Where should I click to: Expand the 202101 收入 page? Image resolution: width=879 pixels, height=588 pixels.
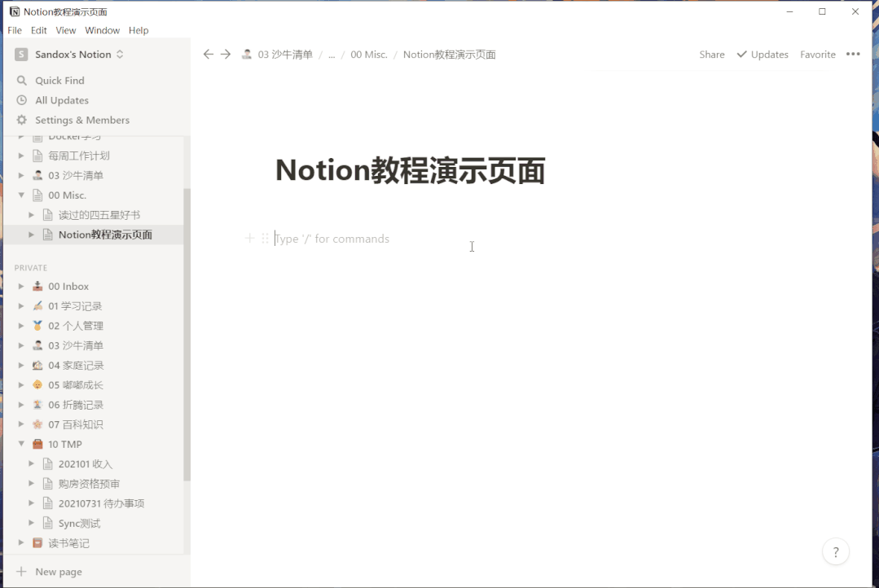point(32,464)
